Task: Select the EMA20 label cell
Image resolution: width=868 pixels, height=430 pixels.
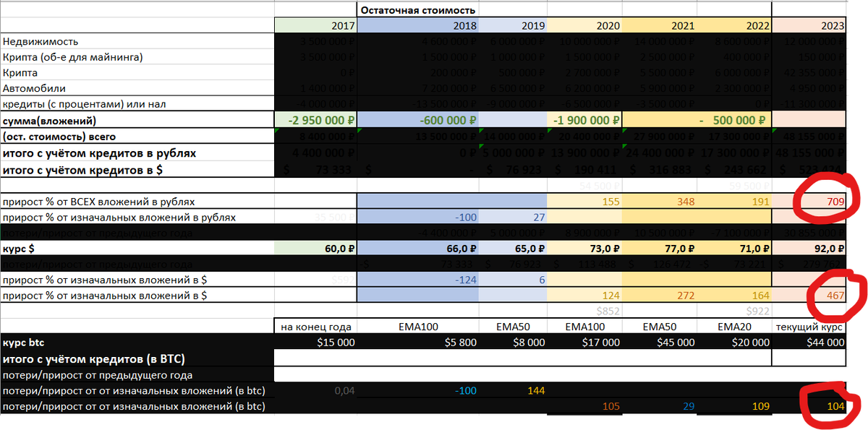Action: tap(733, 327)
